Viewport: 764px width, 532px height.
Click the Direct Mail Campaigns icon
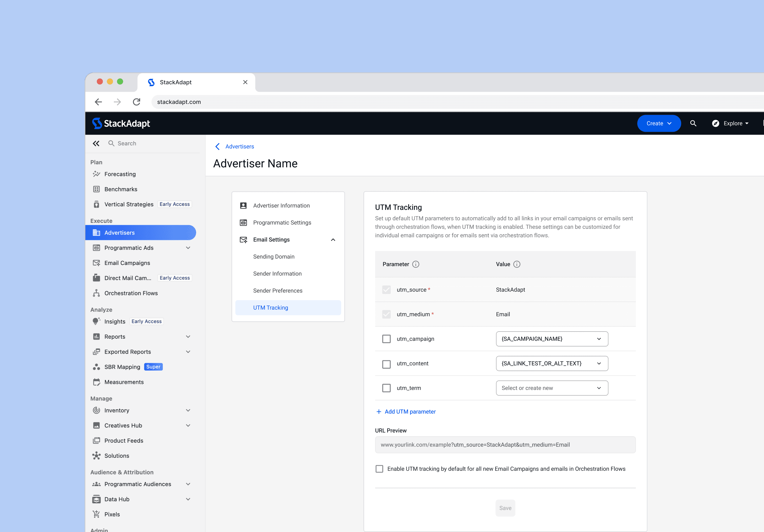[96, 278]
